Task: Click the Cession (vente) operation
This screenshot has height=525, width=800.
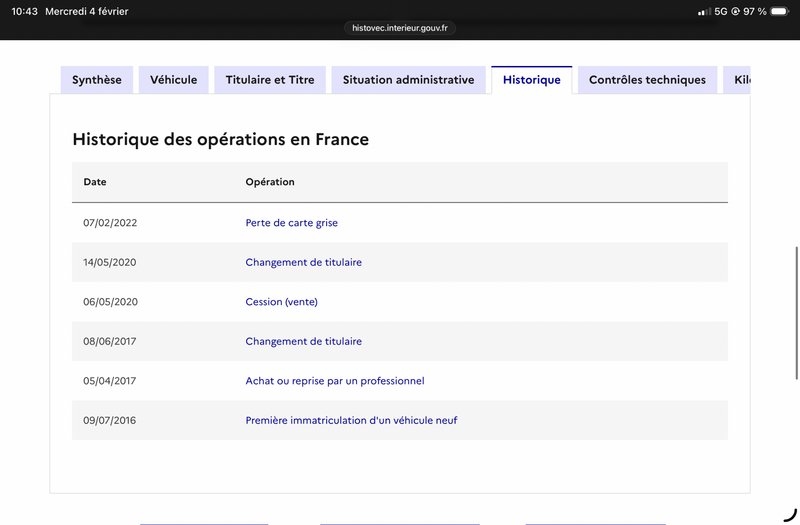Action: (x=281, y=302)
